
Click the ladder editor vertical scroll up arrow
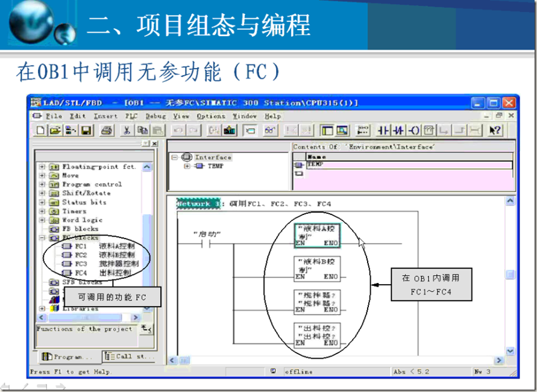coord(510,201)
